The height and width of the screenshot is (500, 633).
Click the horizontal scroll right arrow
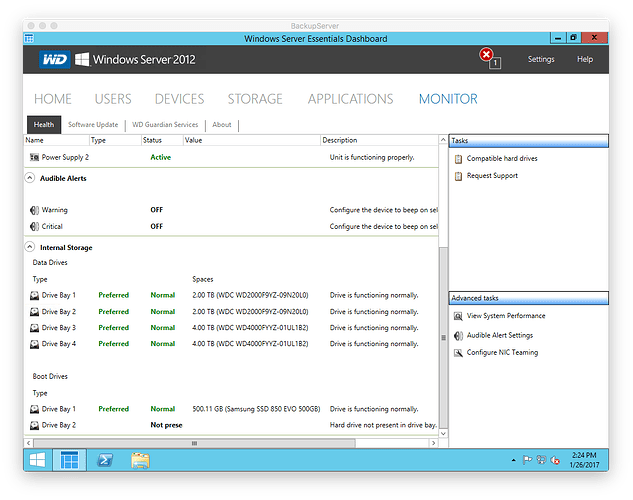pos(434,444)
